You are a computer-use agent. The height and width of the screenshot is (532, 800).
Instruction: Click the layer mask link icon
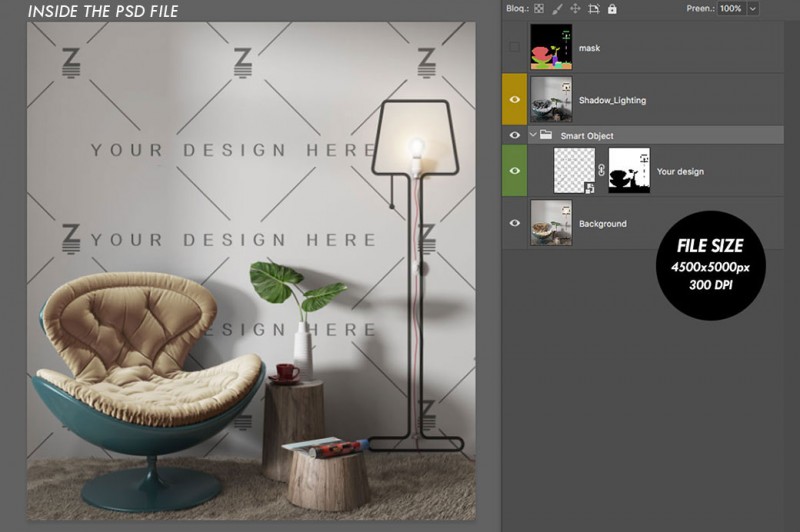(x=602, y=170)
